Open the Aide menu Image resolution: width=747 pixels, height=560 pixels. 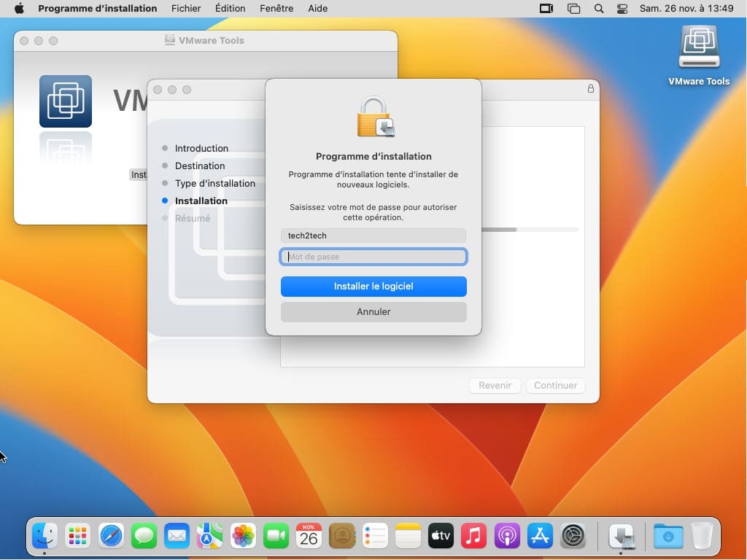(x=318, y=9)
